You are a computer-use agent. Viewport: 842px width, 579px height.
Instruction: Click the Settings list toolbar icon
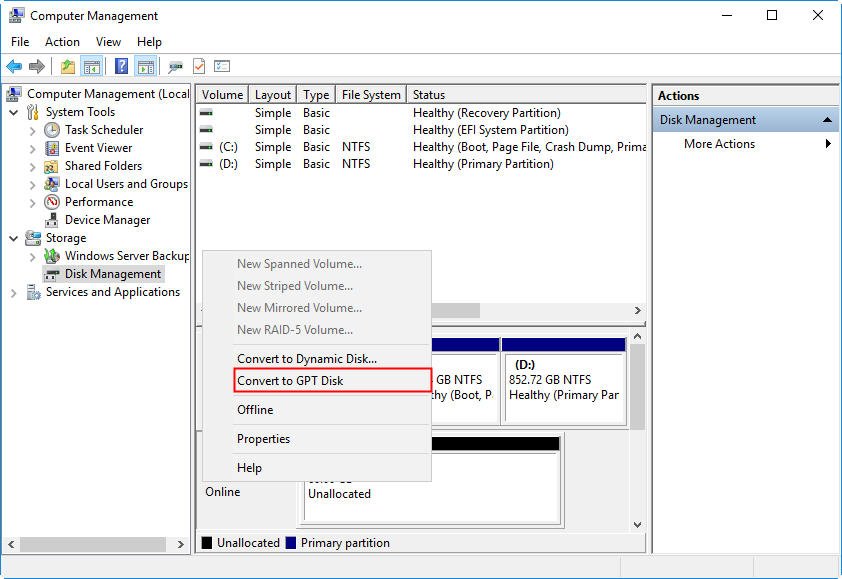click(x=222, y=66)
